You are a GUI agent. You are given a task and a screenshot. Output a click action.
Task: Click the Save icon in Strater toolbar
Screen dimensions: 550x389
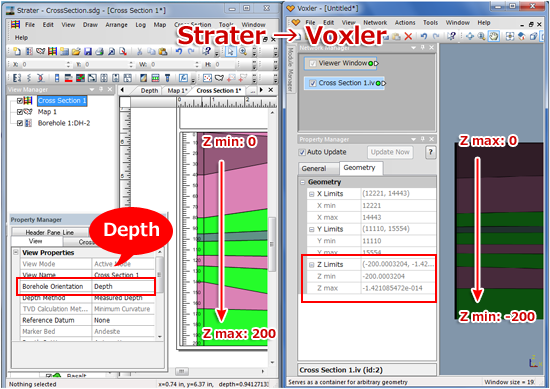pos(88,52)
